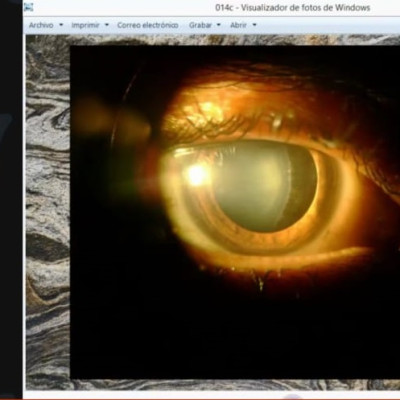The height and width of the screenshot is (400, 400).
Task: Open the Grabar menu
Action: [200, 25]
